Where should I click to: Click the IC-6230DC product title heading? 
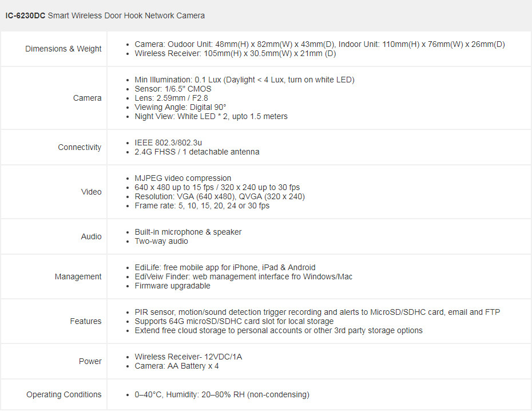coord(105,15)
